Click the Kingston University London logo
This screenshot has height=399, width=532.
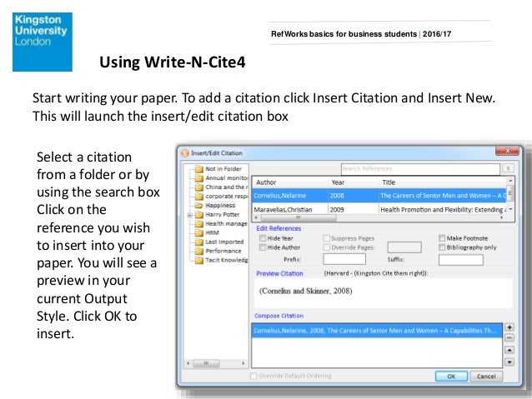(x=43, y=42)
